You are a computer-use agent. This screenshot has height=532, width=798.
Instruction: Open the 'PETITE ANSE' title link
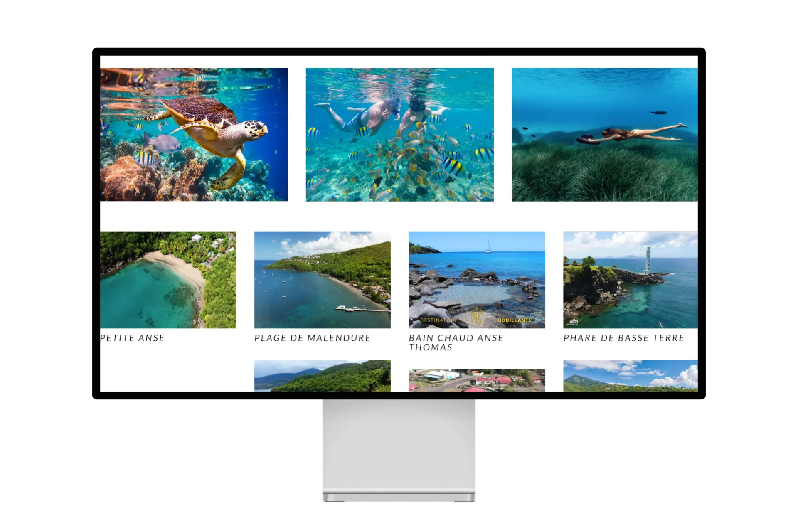tap(132, 338)
